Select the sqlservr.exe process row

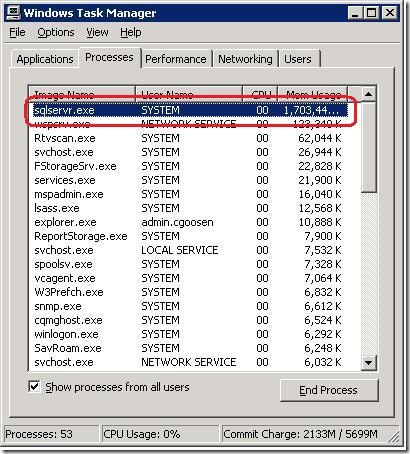[190, 110]
